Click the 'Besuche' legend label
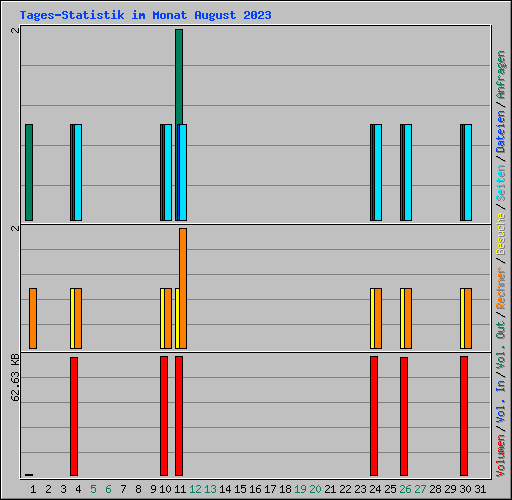512x500 pixels. click(501, 234)
